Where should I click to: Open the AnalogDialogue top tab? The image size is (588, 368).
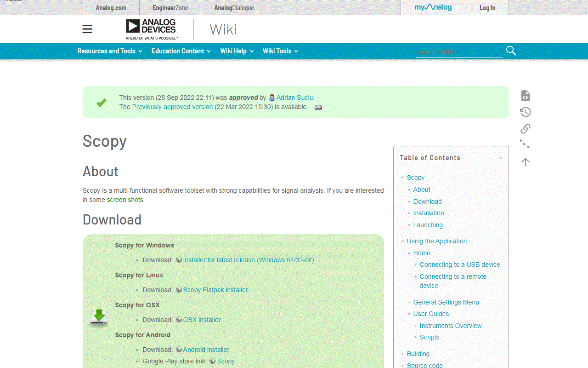click(234, 8)
